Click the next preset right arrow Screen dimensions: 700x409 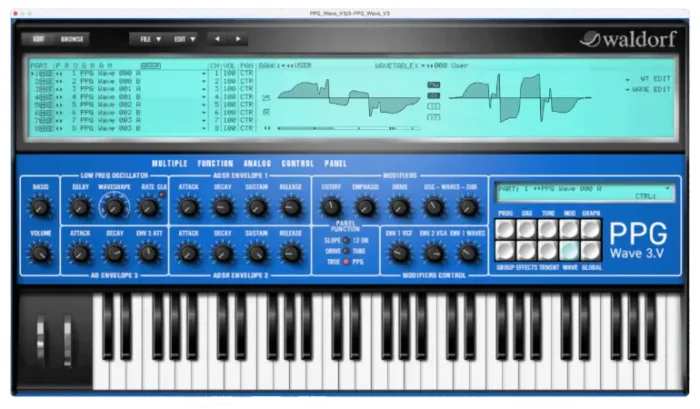pyautogui.click(x=238, y=39)
